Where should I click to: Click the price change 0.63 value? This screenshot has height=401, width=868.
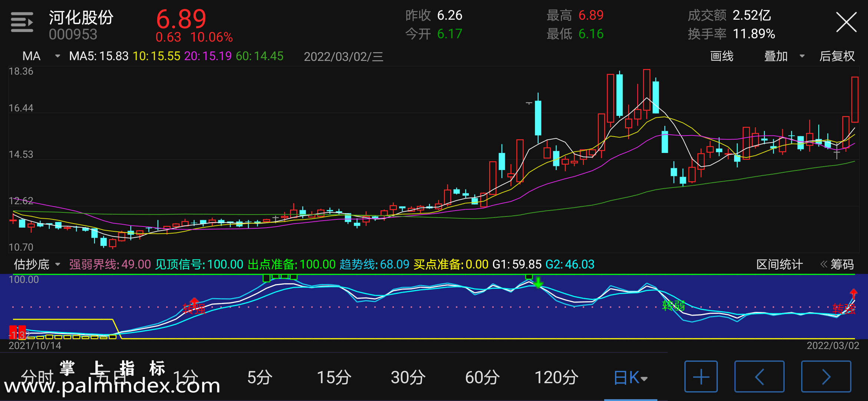[x=168, y=37]
